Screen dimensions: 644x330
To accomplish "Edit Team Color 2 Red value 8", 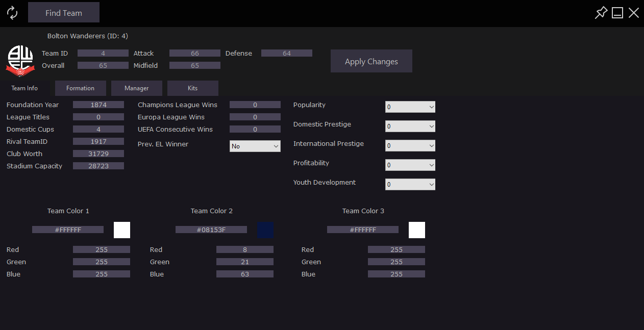I will (x=245, y=249).
